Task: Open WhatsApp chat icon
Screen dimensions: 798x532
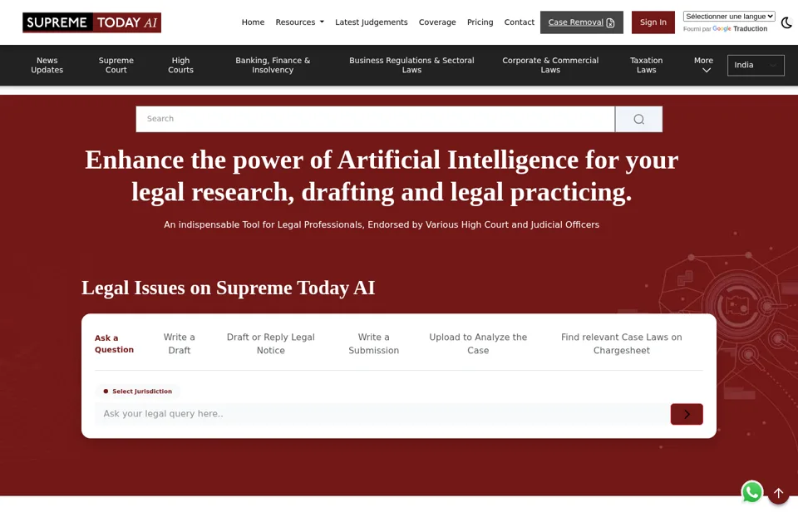Action: point(751,492)
